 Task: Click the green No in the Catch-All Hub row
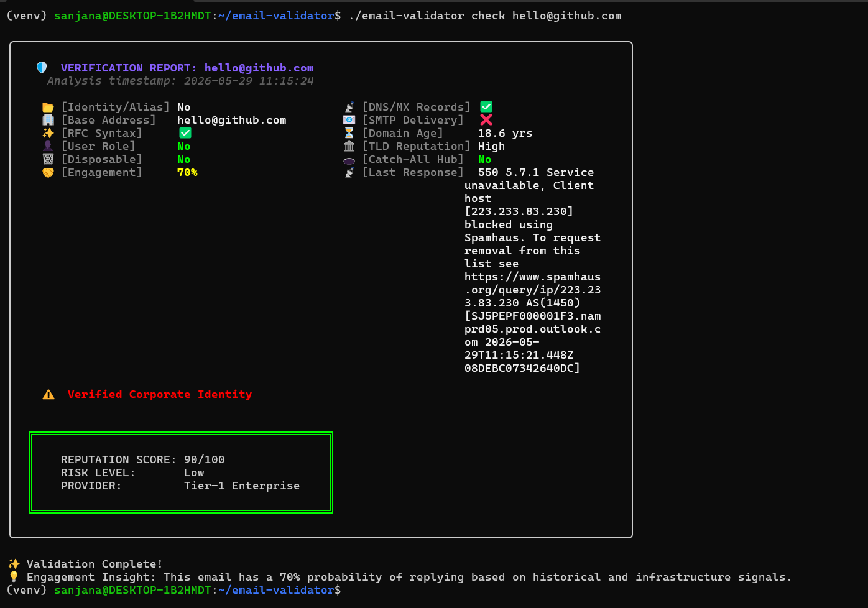[x=485, y=159]
